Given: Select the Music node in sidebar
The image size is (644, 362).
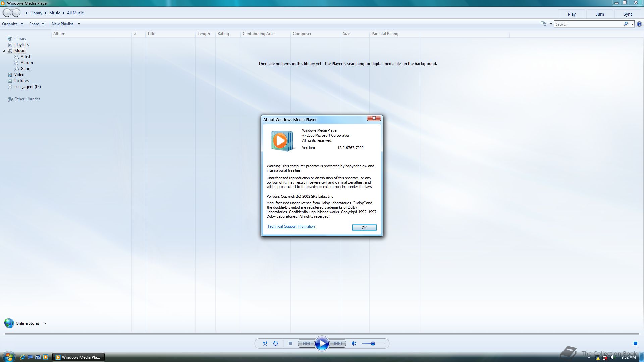Looking at the screenshot, I should (x=17, y=51).
